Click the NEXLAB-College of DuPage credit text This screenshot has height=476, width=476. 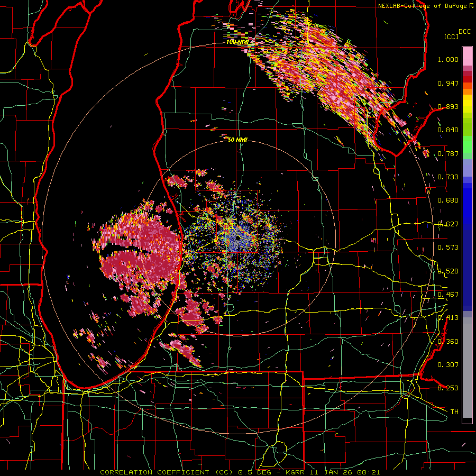tap(422, 6)
